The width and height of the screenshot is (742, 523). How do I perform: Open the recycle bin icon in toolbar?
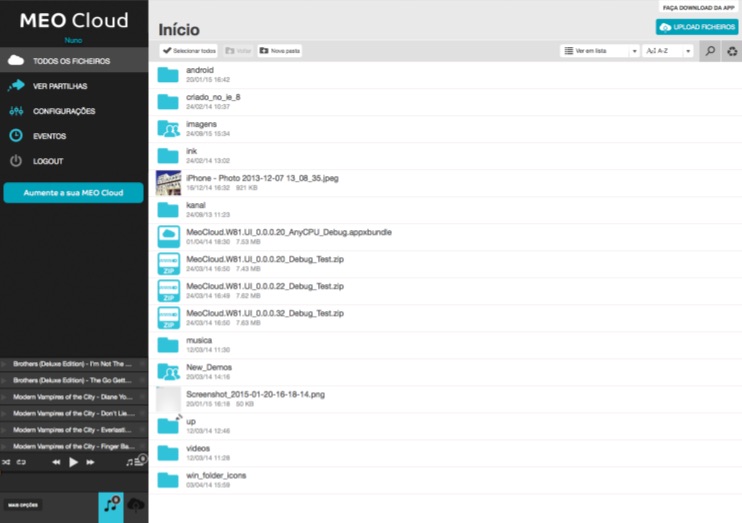tap(732, 51)
